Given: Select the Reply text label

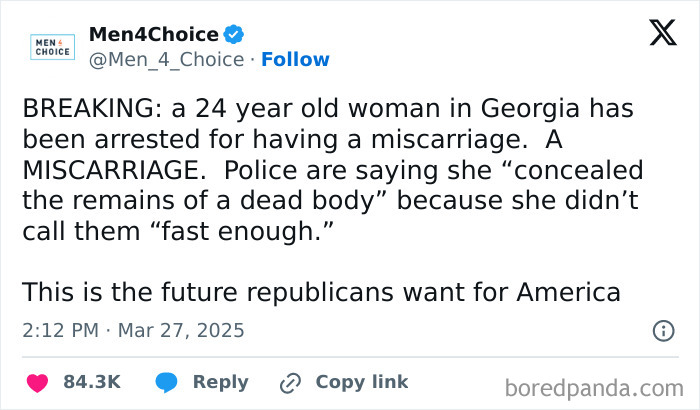Looking at the screenshot, I should click(220, 382).
